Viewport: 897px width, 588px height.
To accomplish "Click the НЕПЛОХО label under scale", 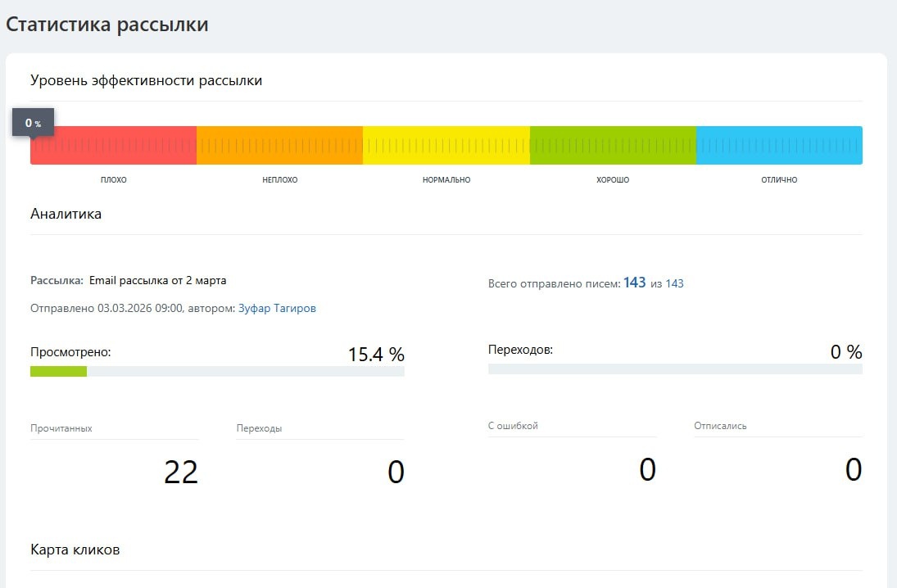I will pos(279,179).
